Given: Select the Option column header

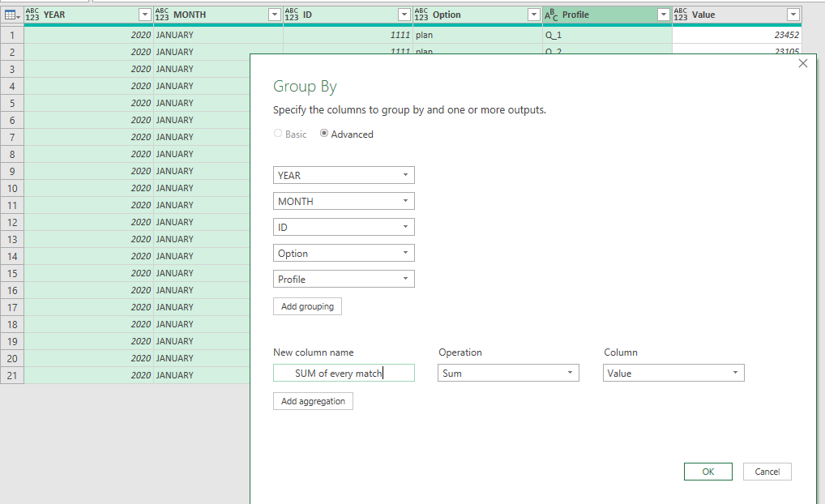Looking at the screenshot, I should [x=478, y=15].
